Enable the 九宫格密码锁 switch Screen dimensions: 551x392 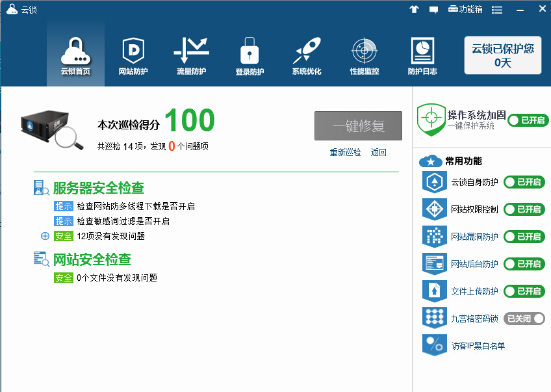[524, 319]
